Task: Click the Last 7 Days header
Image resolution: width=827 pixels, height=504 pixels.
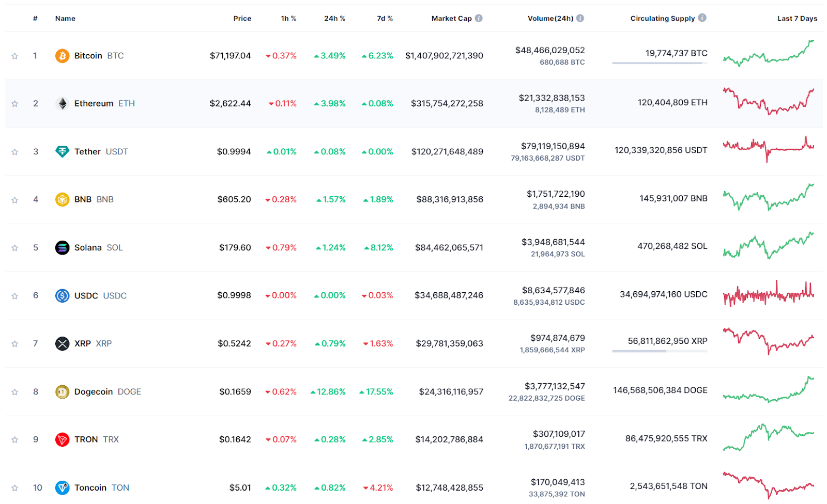Action: (x=797, y=19)
